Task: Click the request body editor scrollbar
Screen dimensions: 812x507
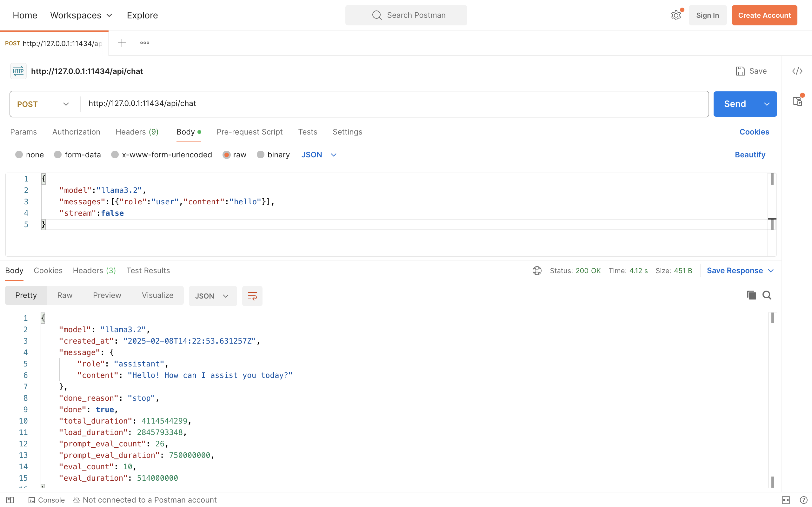Action: pos(772,214)
